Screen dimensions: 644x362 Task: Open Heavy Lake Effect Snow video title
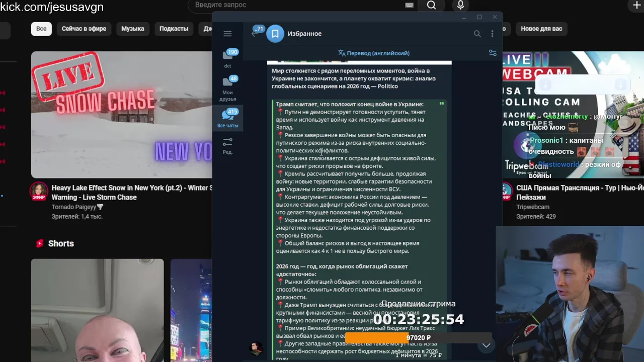pyautogui.click(x=132, y=193)
